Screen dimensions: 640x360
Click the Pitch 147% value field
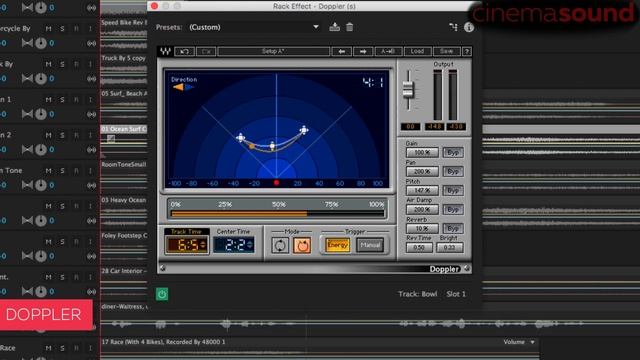point(422,190)
